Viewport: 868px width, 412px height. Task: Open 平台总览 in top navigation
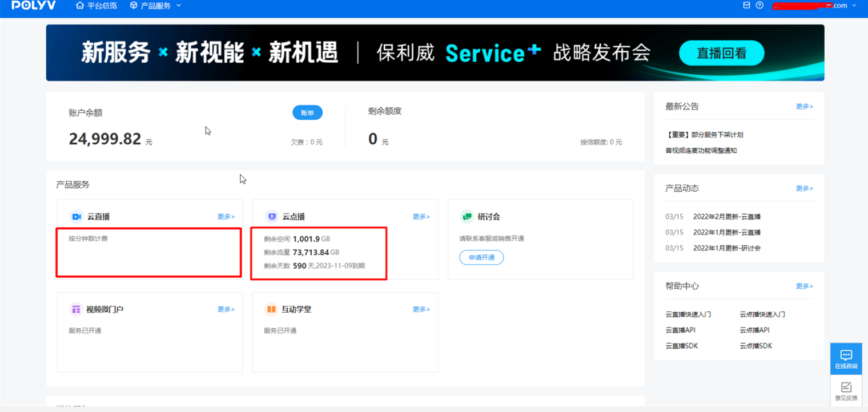coord(97,6)
